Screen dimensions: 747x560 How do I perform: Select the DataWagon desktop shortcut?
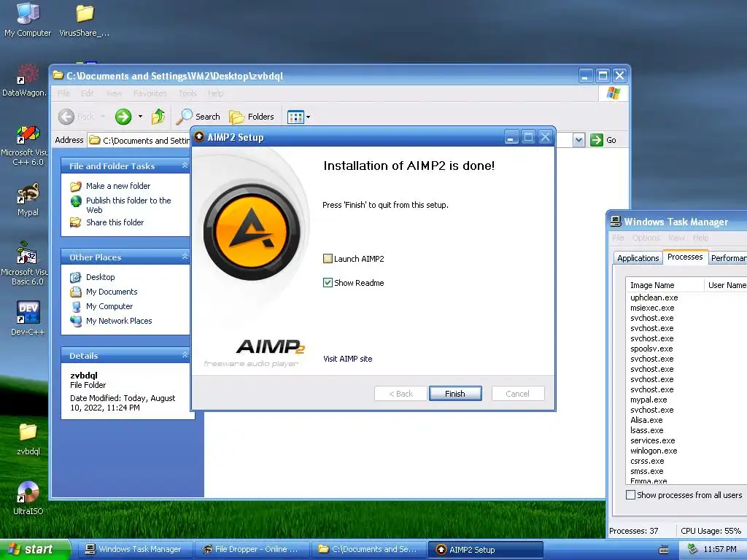(x=24, y=79)
